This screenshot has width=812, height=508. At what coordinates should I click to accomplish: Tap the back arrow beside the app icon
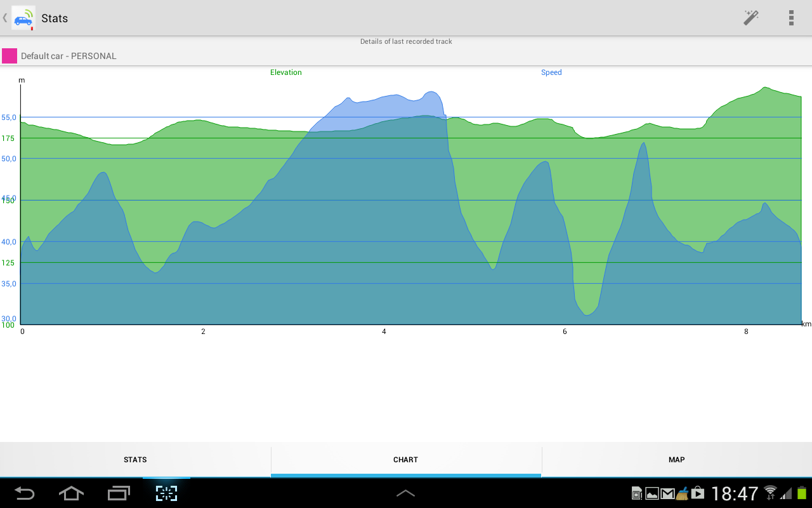[5, 18]
